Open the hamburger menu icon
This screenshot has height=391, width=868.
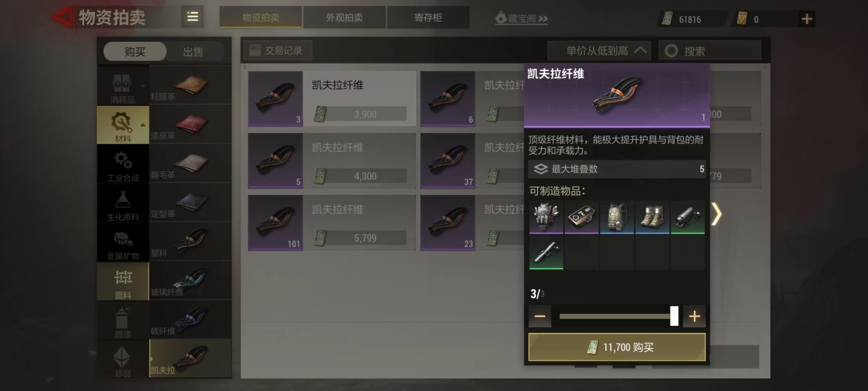[192, 17]
